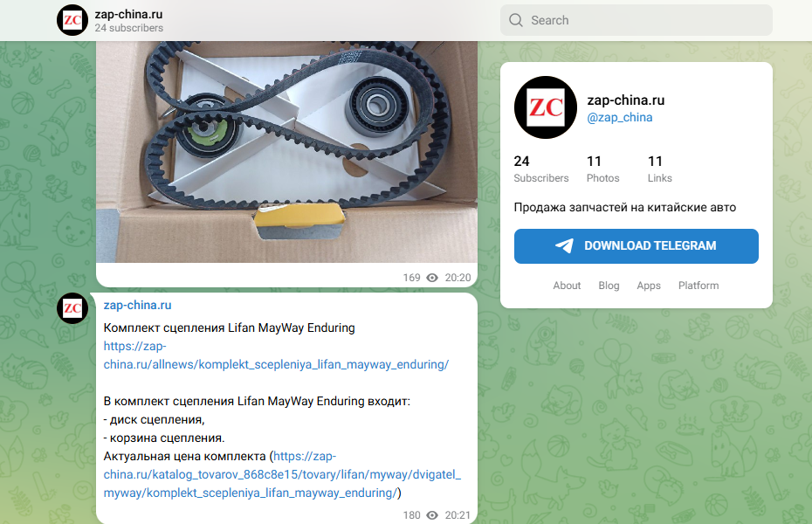812x524 pixels.
Task: Click the ZC channel logo in header
Action: [72, 20]
